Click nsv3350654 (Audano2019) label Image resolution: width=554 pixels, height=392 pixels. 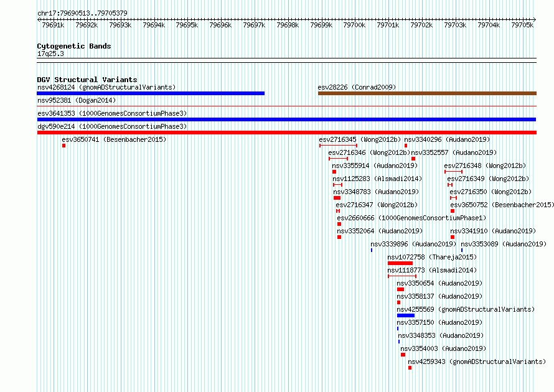(x=439, y=283)
